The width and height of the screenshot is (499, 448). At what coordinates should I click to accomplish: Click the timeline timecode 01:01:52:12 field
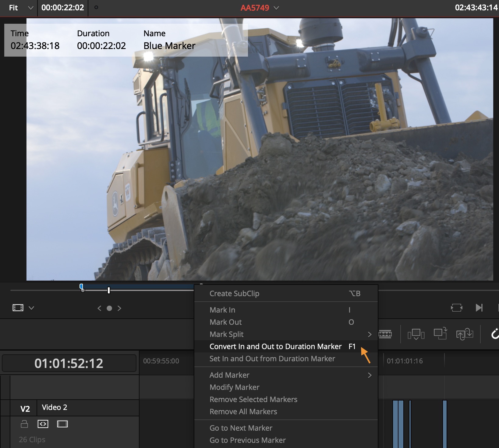point(69,363)
